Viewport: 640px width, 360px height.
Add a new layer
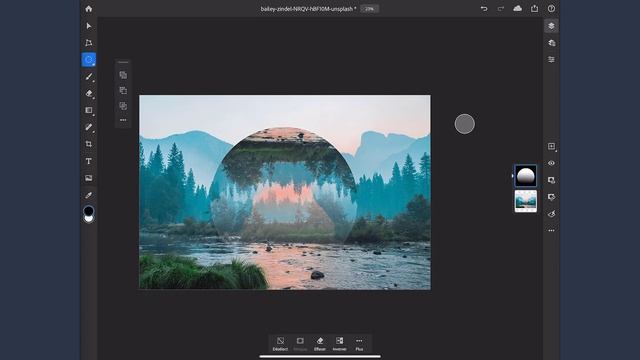[551, 146]
